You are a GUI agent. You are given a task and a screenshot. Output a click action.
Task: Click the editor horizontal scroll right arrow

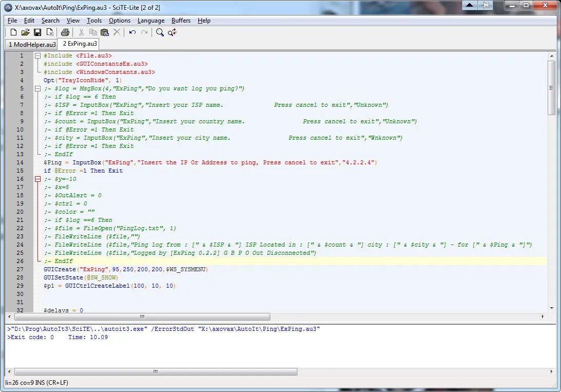(x=543, y=316)
